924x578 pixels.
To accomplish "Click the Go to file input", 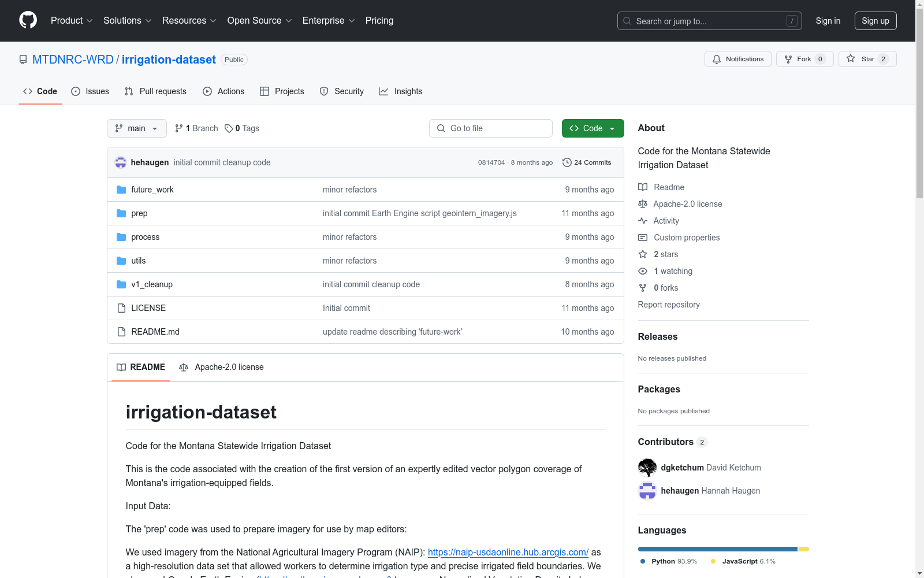I will click(x=491, y=128).
